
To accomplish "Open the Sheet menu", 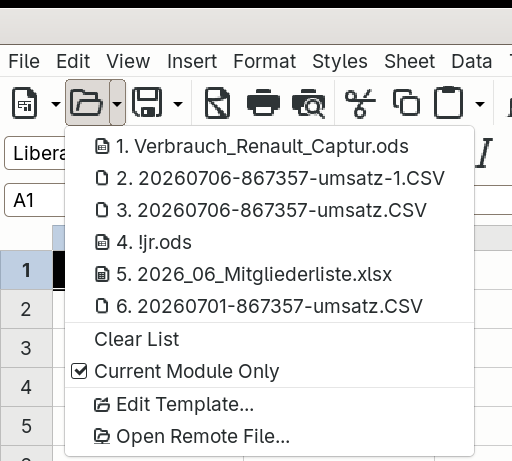I will pos(409,61).
